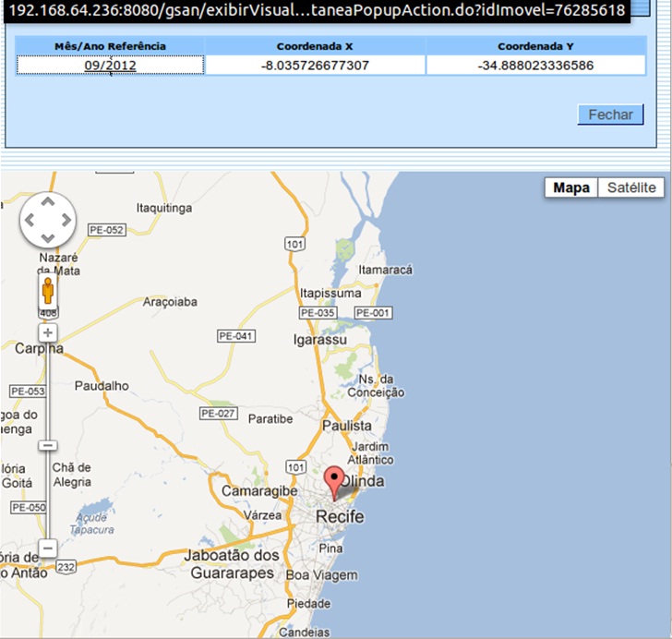The image size is (672, 639).
Task: Click the 232 highway shield
Action: click(66, 567)
